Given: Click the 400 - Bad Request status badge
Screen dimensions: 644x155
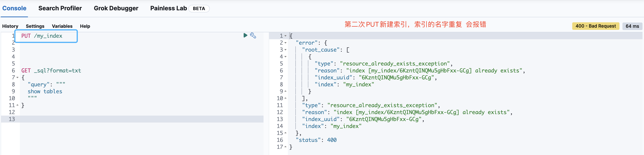Looking at the screenshot, I should [595, 26].
